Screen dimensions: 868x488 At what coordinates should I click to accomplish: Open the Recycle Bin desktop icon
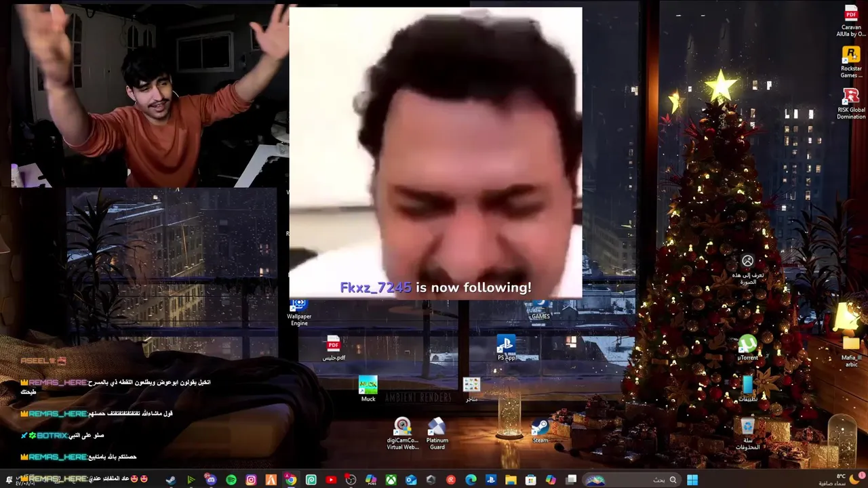[747, 434]
